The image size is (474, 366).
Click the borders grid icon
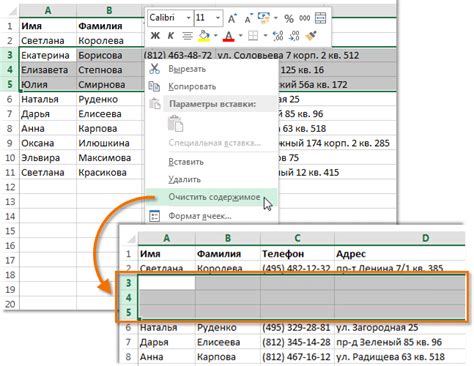pyautogui.click(x=253, y=36)
